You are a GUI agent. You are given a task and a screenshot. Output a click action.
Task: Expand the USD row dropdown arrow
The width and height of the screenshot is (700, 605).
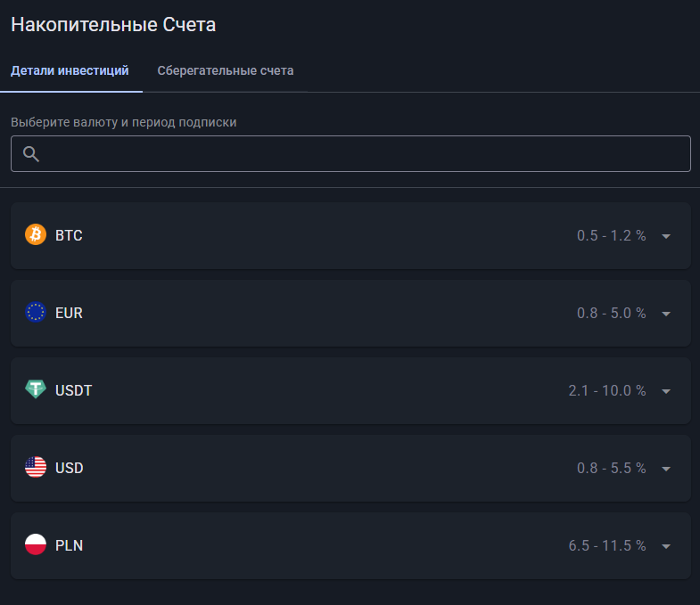tap(666, 469)
